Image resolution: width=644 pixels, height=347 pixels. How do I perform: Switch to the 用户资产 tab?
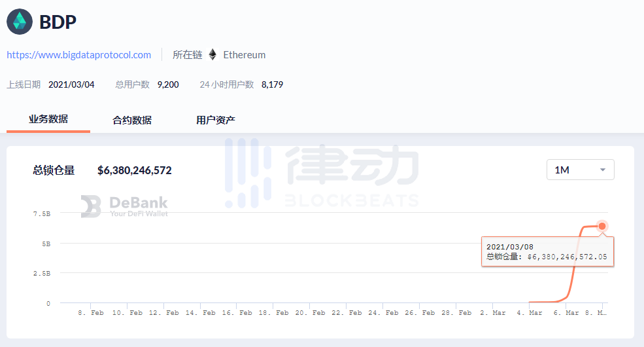216,120
